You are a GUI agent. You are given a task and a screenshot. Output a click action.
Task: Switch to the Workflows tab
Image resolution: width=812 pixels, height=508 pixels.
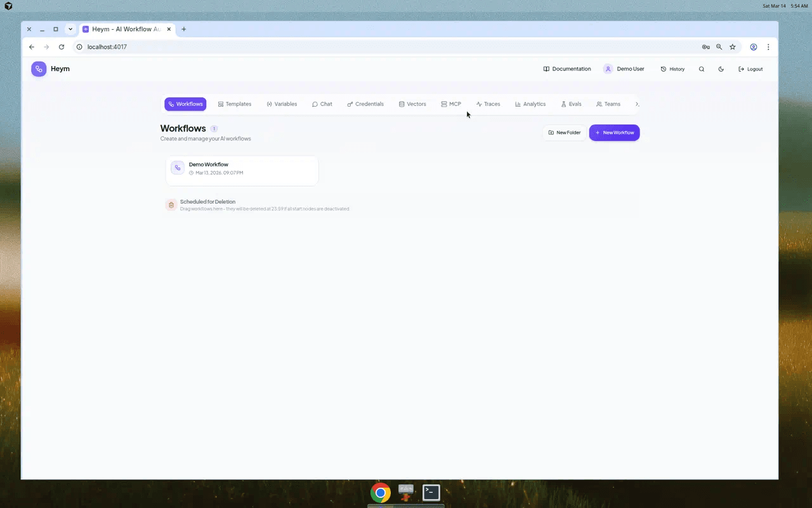[185, 104]
